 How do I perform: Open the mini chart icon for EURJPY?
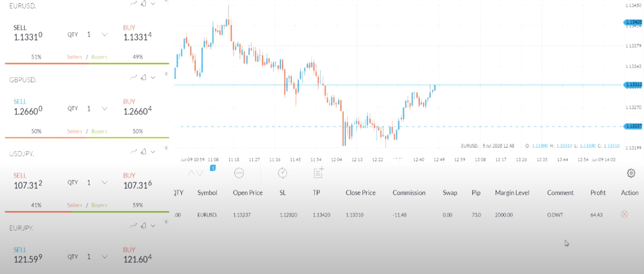134,225
